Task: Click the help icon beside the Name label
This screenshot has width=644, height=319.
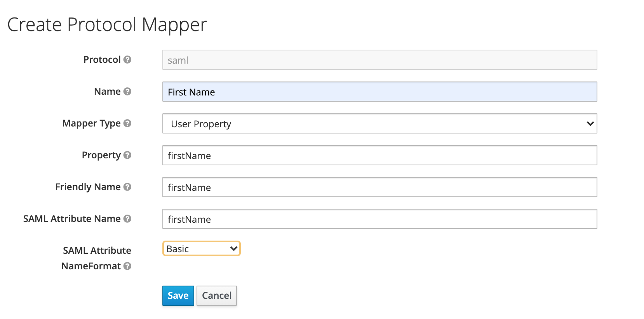Action: point(127,92)
